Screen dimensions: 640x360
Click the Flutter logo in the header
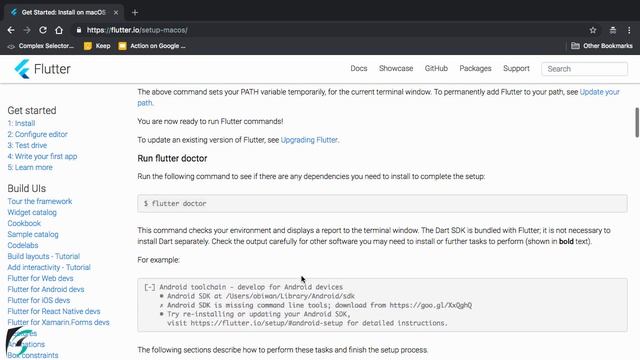coord(42,69)
